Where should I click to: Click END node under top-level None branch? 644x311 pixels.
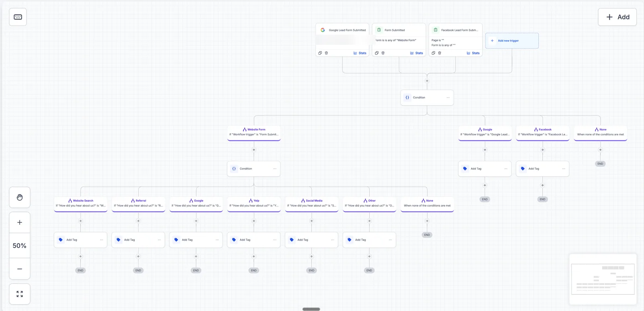600,164
